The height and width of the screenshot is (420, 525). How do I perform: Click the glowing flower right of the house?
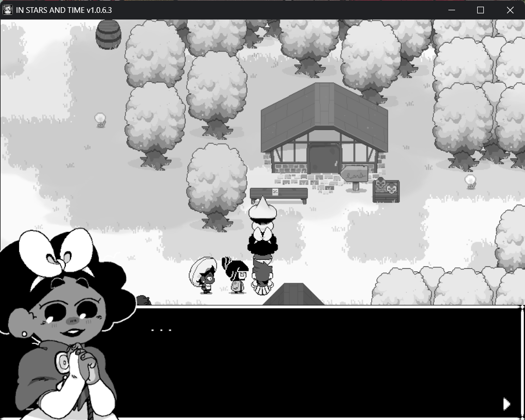click(x=470, y=180)
